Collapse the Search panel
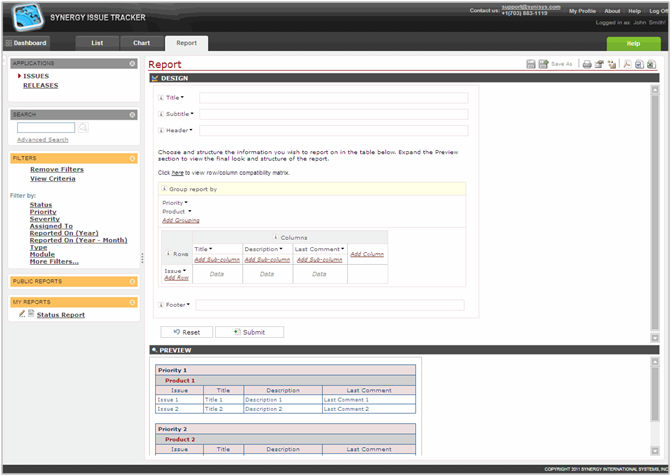Screen dimensions: 672x476 pyautogui.click(x=132, y=114)
